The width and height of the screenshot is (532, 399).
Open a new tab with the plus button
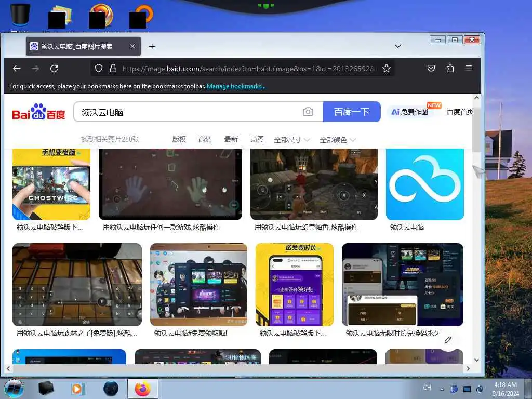click(152, 46)
